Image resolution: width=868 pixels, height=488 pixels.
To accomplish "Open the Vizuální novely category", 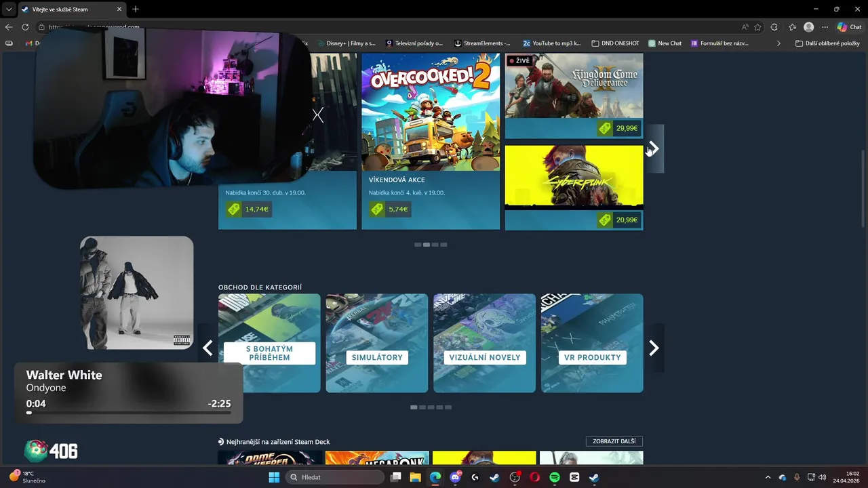I will tap(484, 343).
